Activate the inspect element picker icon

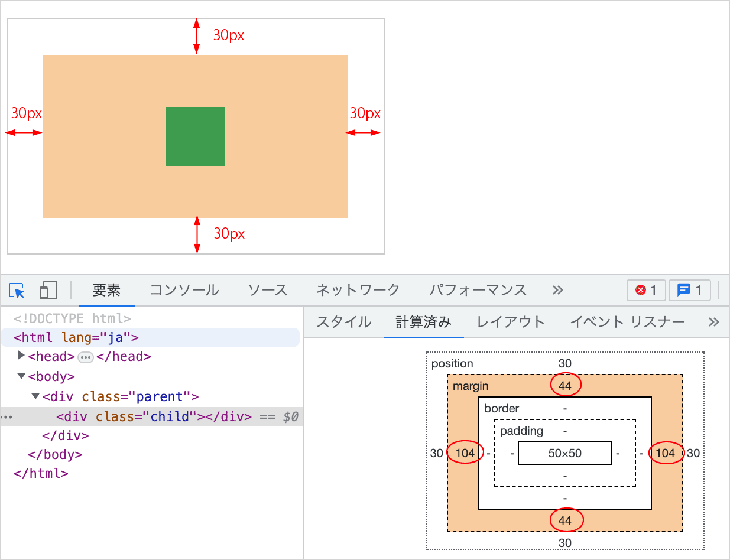coord(17,291)
